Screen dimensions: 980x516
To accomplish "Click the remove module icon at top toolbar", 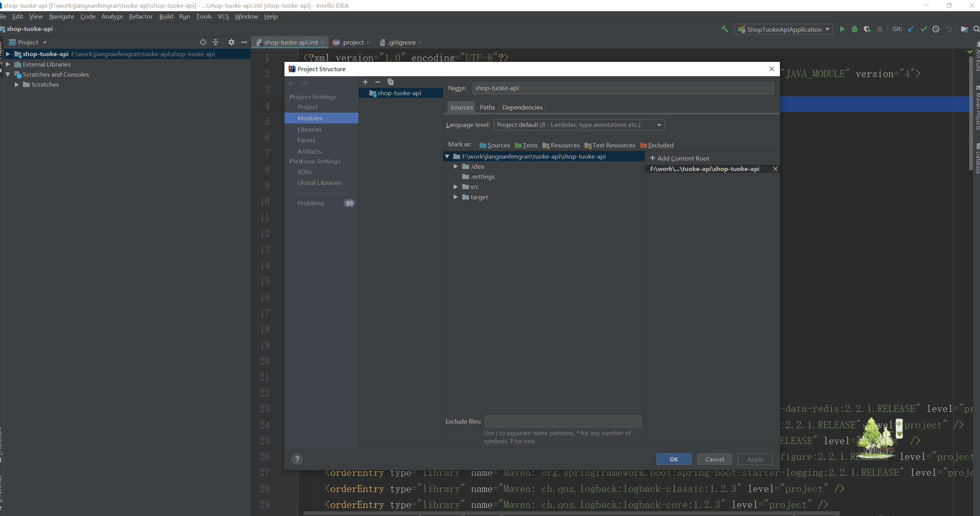I will tap(378, 82).
